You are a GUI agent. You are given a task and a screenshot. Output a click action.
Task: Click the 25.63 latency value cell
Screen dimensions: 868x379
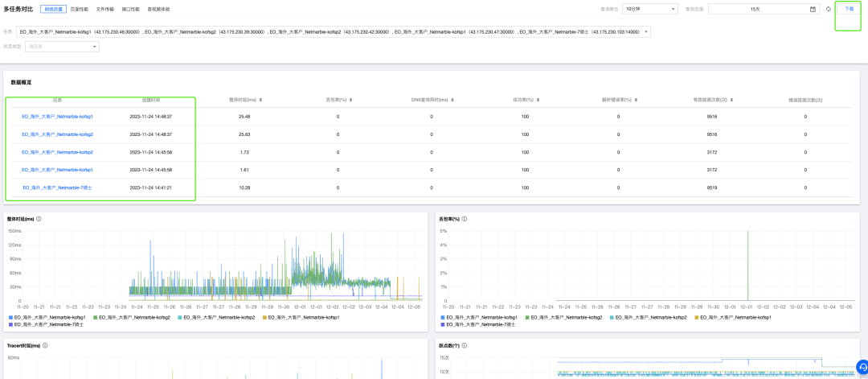(x=245, y=134)
